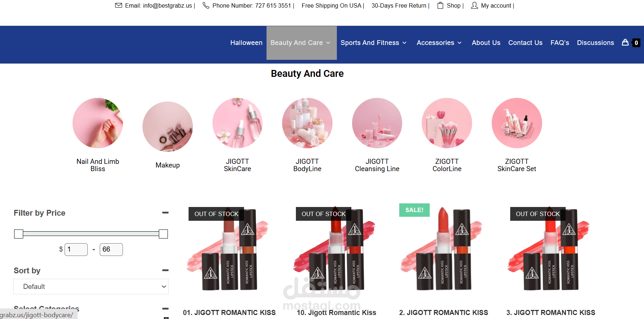
Task: Click the SALE! badge on product 2
Action: (414, 210)
